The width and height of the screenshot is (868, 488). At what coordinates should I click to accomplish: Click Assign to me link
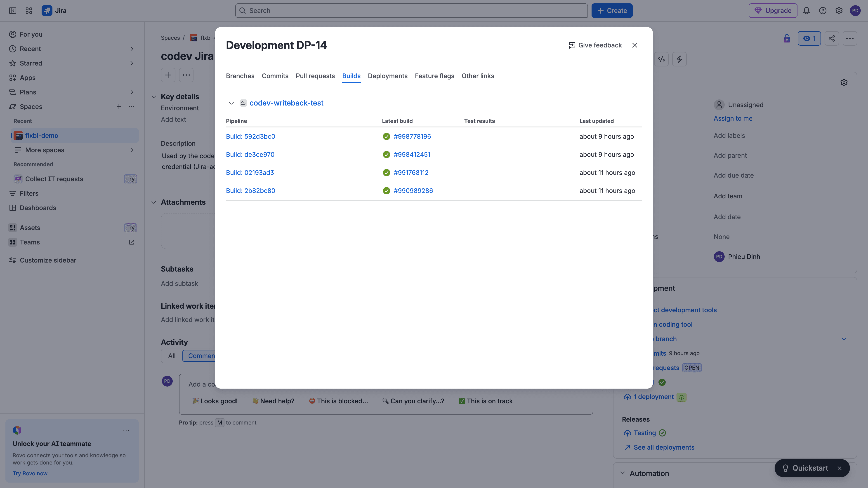coord(733,119)
